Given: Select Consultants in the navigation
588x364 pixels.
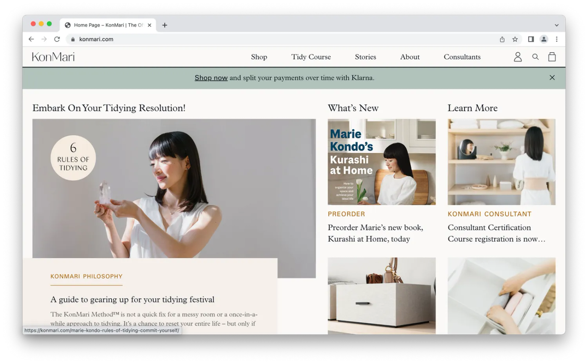Looking at the screenshot, I should point(462,57).
